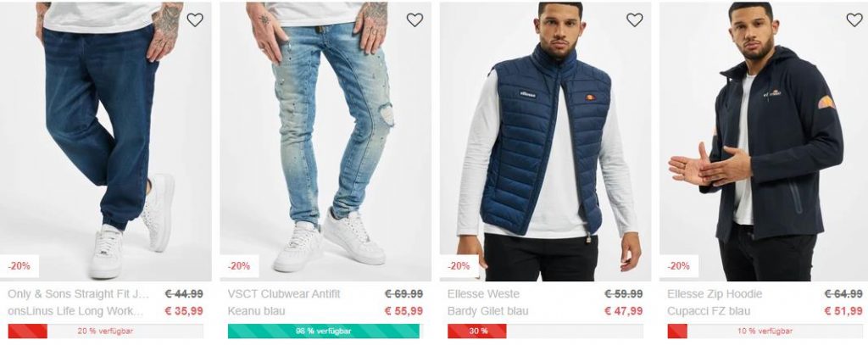Click heart icon on Ellesse Weste
This screenshot has width=868, height=345.
coord(634,20)
